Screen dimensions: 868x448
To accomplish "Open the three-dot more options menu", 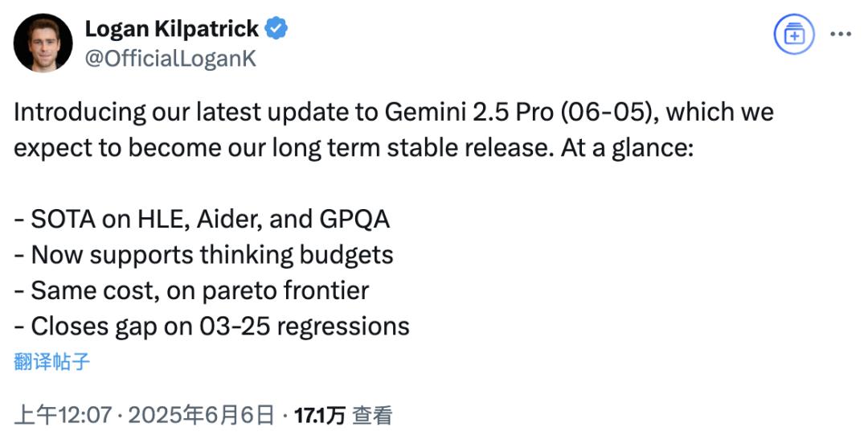I will [841, 35].
